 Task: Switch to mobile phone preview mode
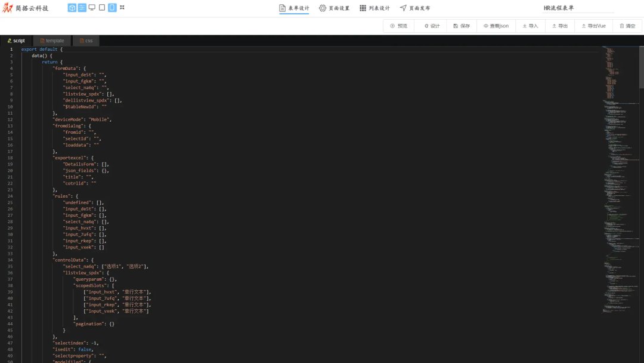pos(112,7)
